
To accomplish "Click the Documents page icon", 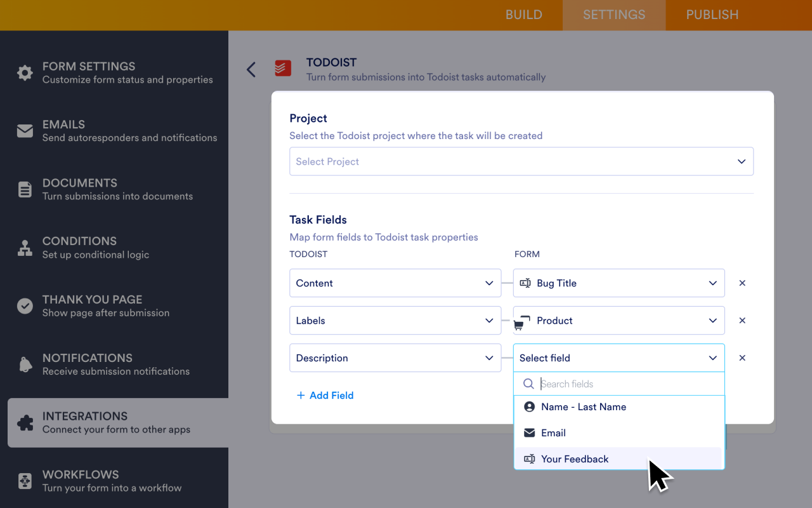I will [24, 189].
